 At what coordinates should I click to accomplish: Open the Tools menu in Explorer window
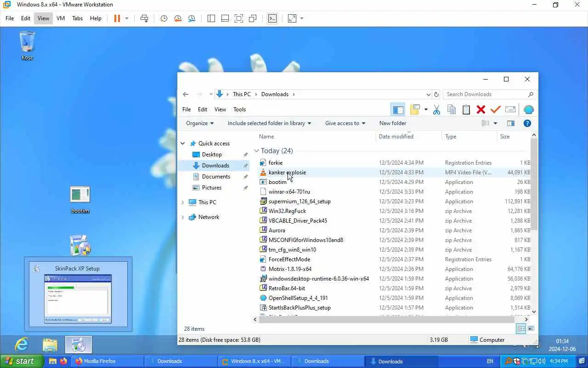[x=239, y=109]
